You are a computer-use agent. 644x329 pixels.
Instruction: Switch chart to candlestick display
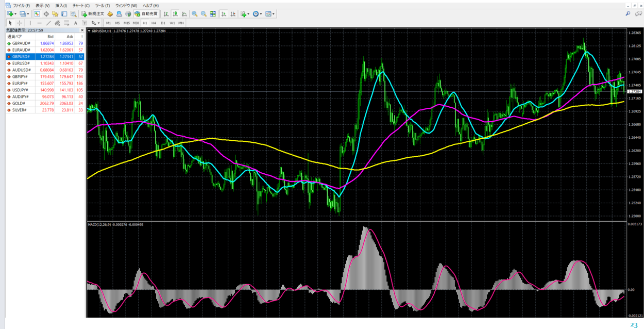[x=176, y=14]
